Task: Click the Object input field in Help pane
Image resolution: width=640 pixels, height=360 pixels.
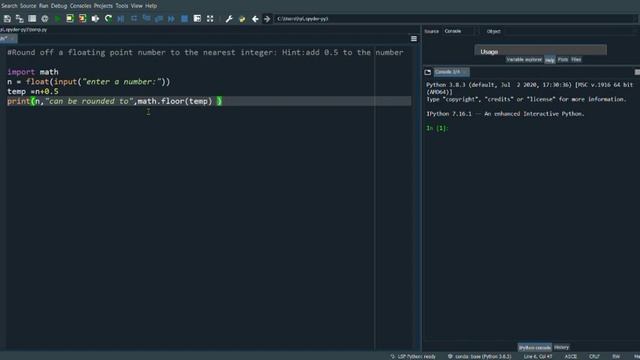Action: coord(569,31)
